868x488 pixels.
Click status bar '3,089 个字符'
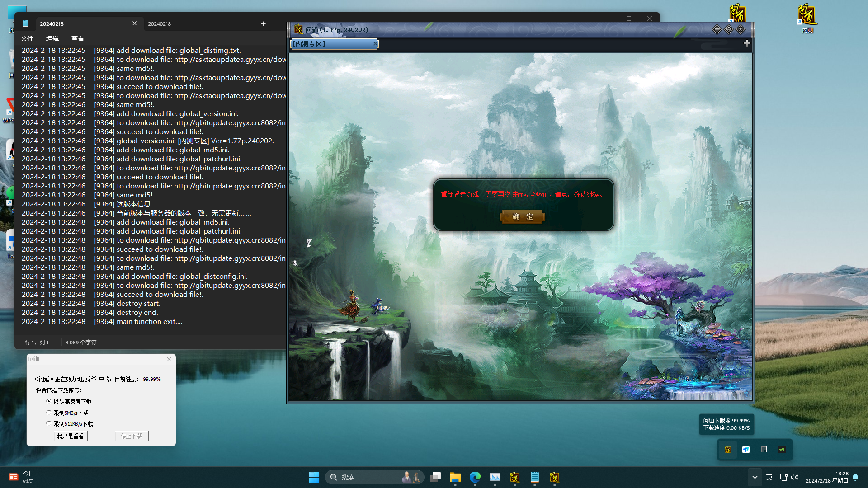[81, 343]
